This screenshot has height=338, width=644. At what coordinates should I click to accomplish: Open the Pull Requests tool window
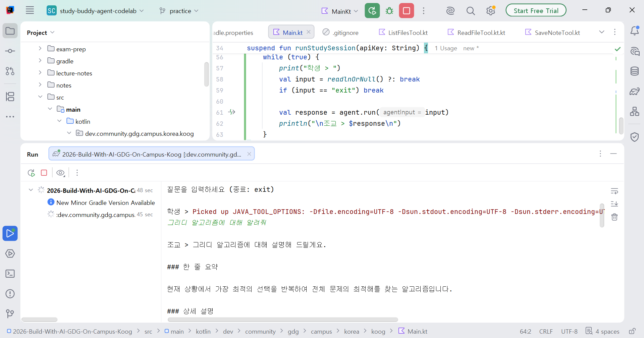(10, 71)
